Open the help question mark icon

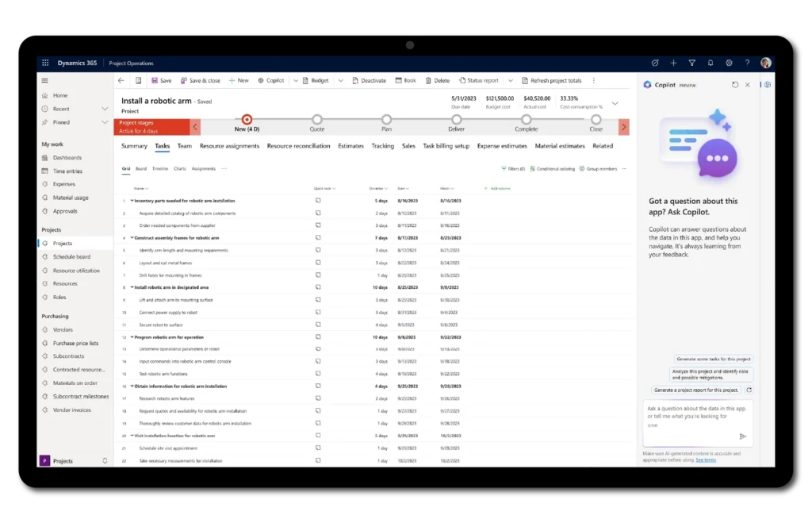747,63
